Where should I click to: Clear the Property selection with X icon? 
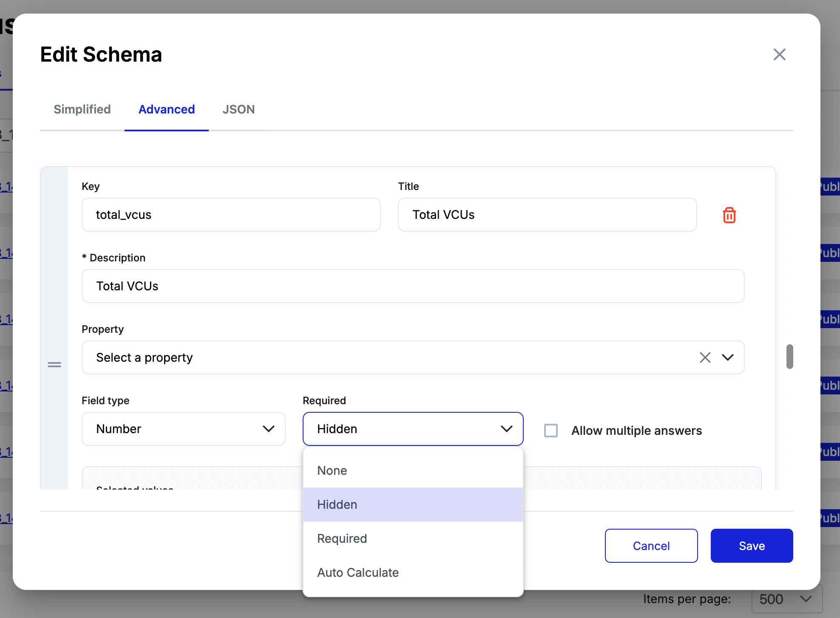coord(705,357)
